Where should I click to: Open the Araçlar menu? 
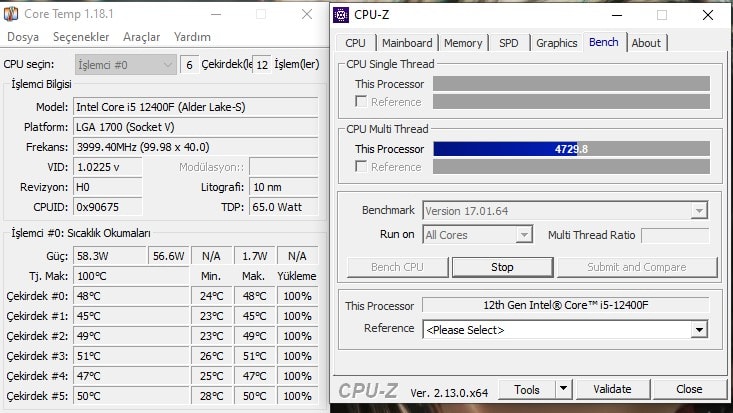pos(141,37)
